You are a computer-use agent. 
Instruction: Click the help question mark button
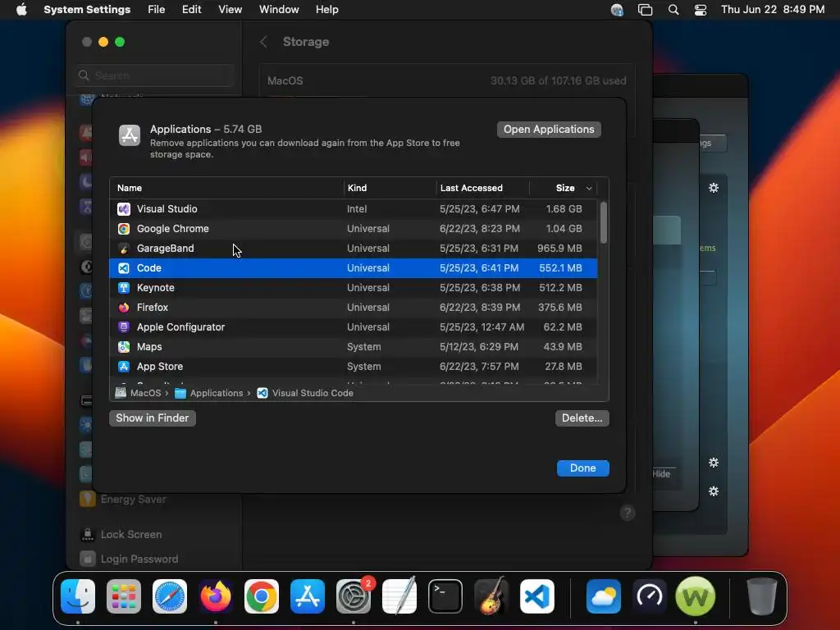coord(628,513)
